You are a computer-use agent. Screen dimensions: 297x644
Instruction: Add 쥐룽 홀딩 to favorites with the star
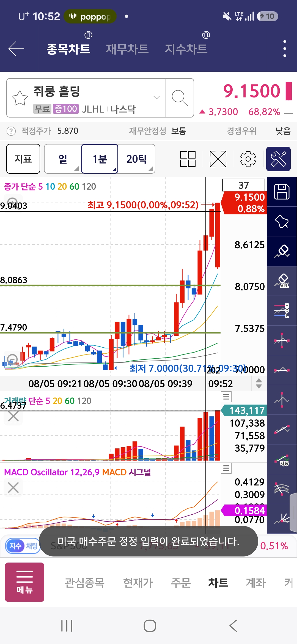(x=20, y=98)
